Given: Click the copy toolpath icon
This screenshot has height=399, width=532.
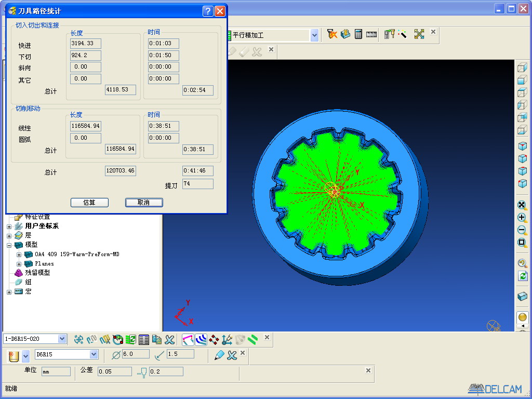Looking at the screenshot, I should pyautogui.click(x=157, y=339).
